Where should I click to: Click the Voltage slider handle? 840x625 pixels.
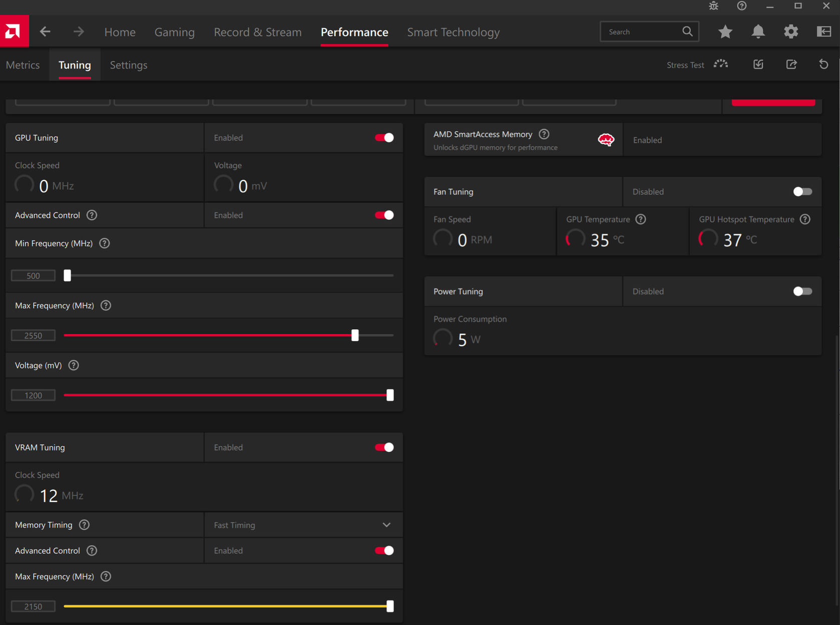click(390, 395)
